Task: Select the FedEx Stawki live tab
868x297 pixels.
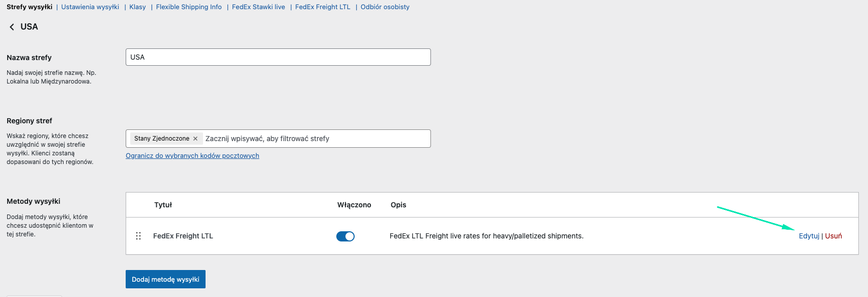Action: [258, 7]
